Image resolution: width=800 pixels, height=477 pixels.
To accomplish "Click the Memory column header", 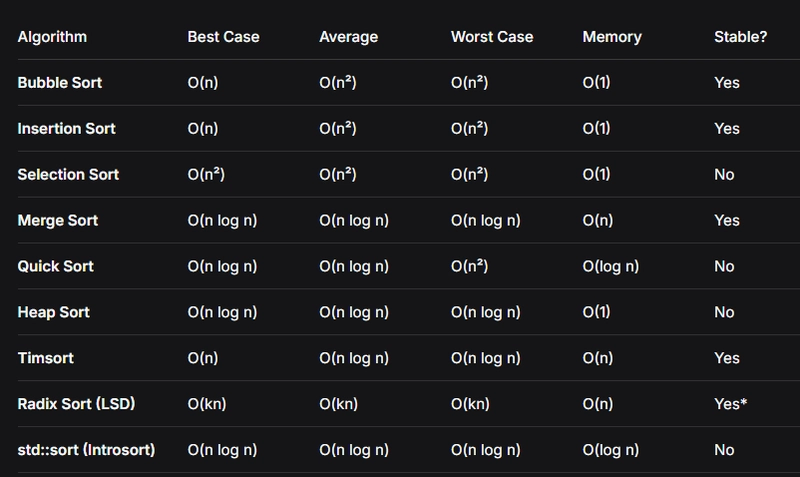I will 612,37.
